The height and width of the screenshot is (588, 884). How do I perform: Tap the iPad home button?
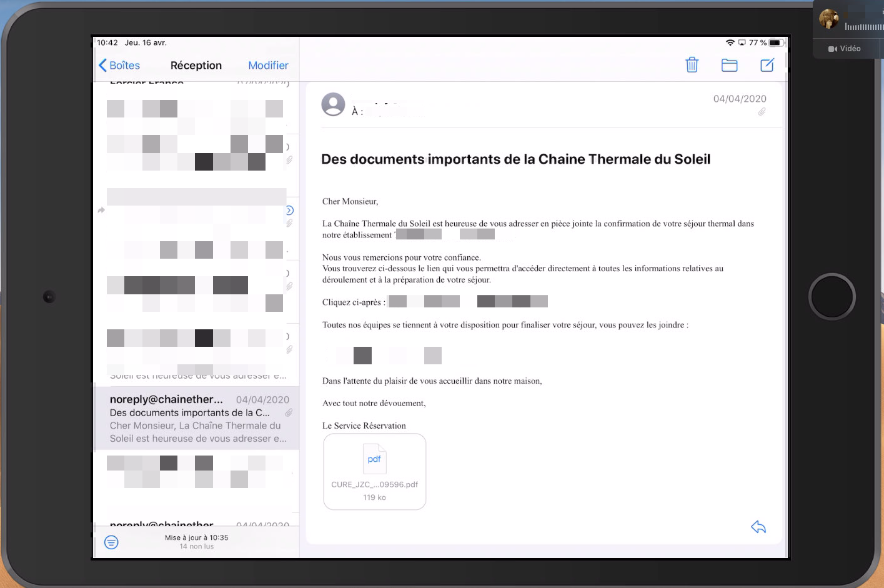point(832,296)
